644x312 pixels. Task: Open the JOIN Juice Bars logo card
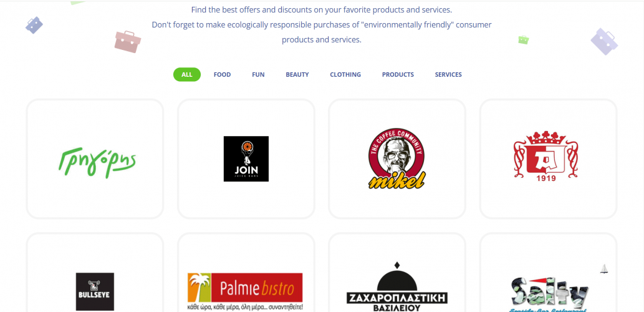[x=246, y=158]
